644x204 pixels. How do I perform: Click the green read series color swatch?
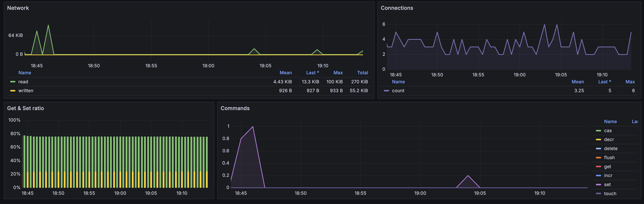(13, 82)
